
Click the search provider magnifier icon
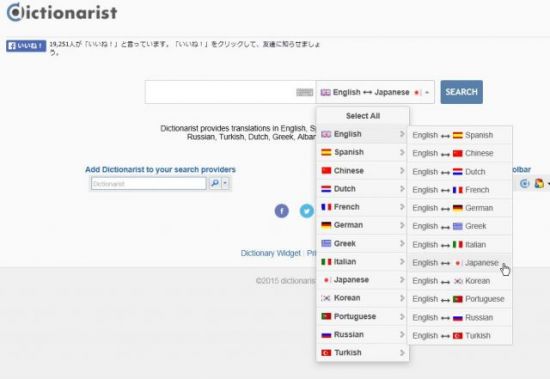pos(215,183)
